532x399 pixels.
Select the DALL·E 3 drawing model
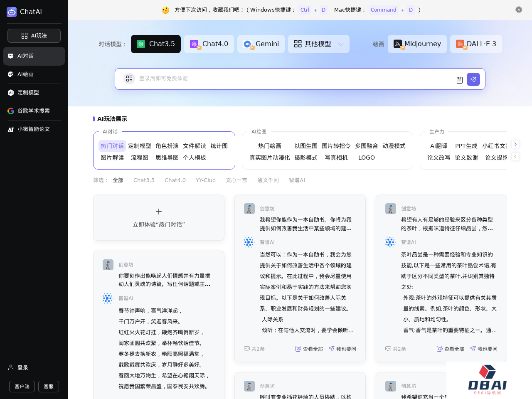pos(475,44)
